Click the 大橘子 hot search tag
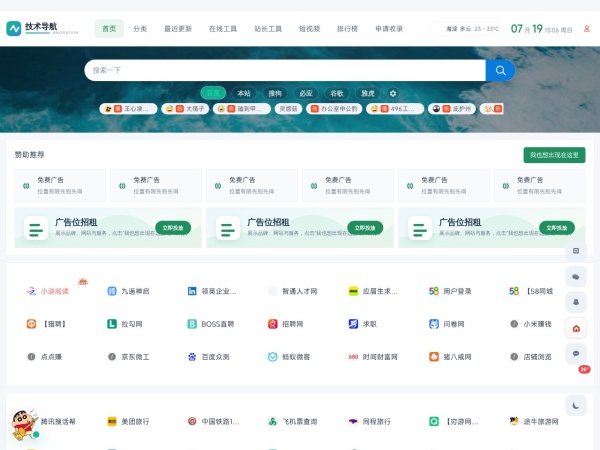 [x=185, y=109]
